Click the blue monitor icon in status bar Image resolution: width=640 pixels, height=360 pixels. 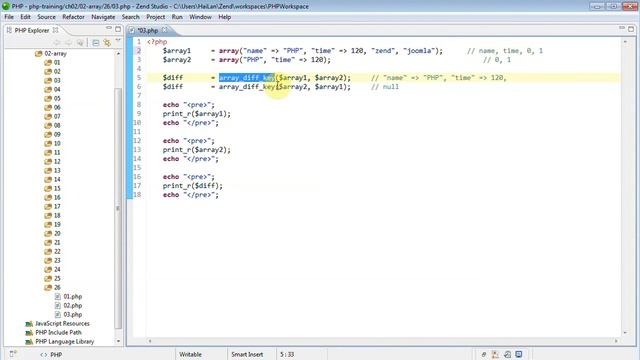pos(519,354)
